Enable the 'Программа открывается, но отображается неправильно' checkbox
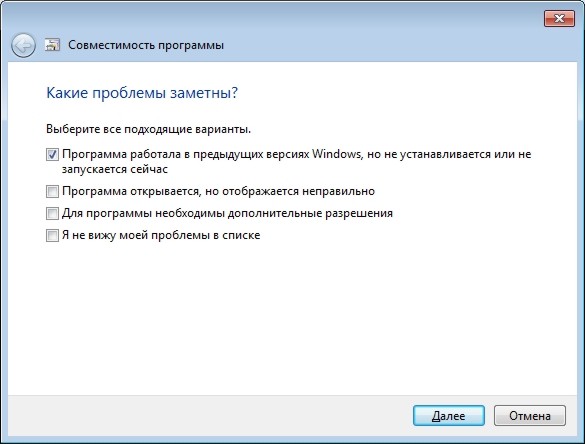 click(52, 191)
